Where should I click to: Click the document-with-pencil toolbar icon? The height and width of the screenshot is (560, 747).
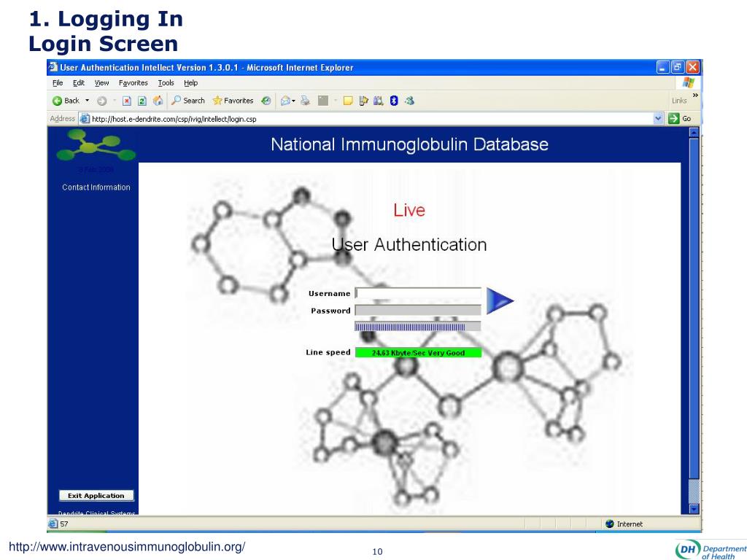(363, 101)
